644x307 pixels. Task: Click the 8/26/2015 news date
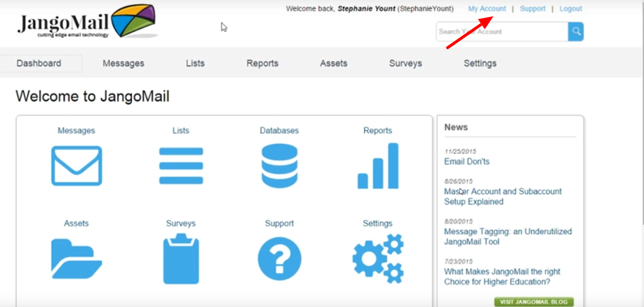458,181
